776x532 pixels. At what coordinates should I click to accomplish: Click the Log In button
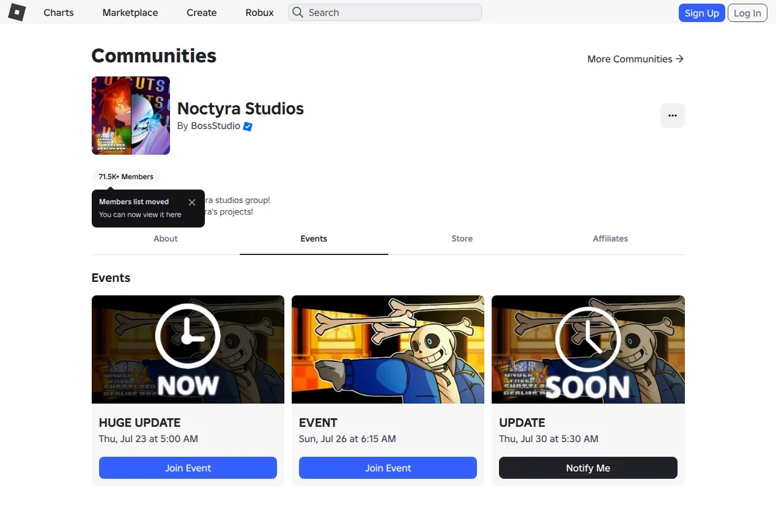[747, 13]
